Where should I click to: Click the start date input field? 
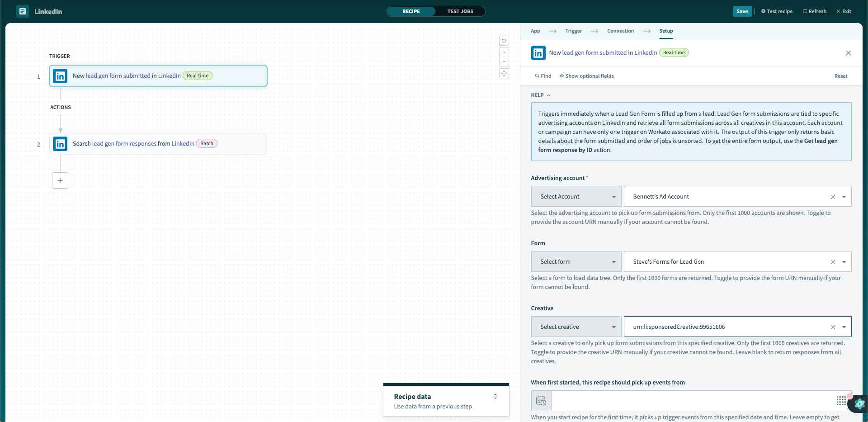point(692,401)
